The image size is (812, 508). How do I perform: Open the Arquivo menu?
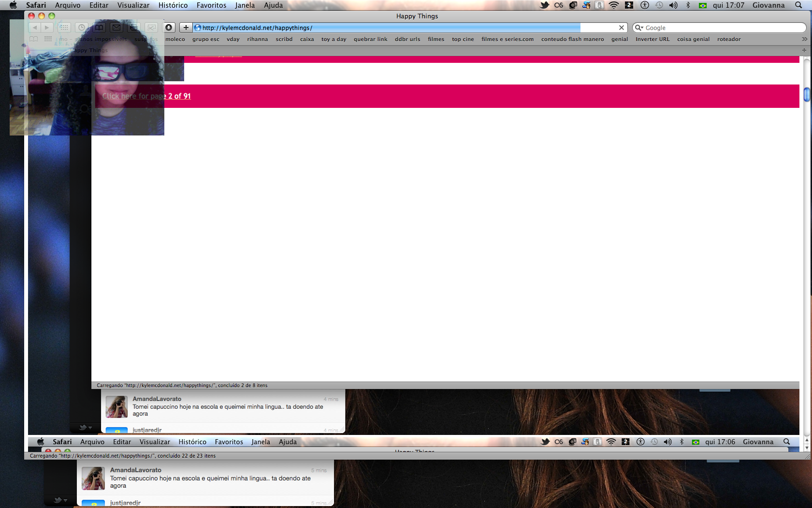68,5
